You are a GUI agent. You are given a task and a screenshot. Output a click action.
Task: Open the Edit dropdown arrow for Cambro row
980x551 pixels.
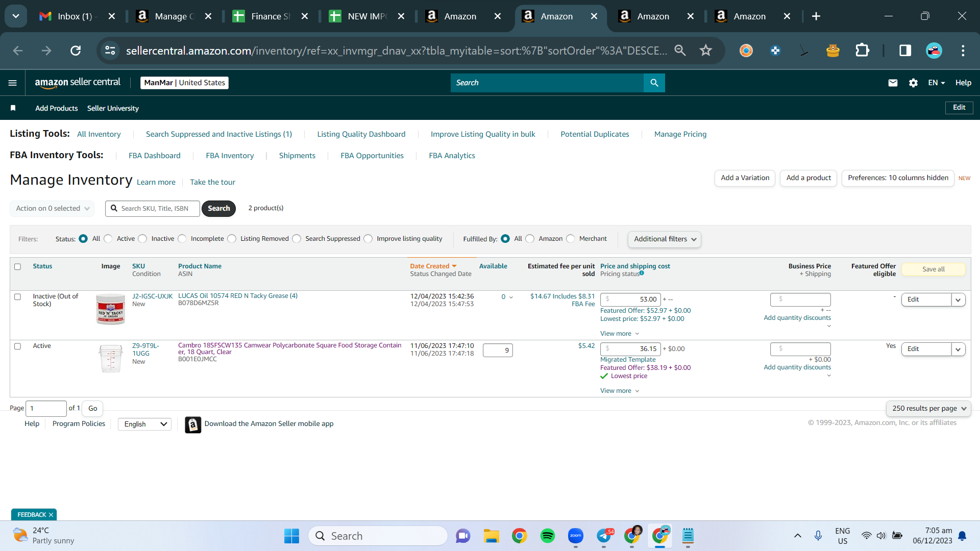(x=958, y=349)
